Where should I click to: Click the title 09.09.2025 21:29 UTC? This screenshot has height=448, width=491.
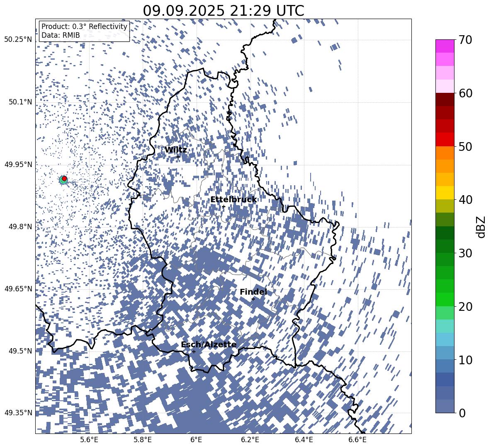(x=224, y=11)
